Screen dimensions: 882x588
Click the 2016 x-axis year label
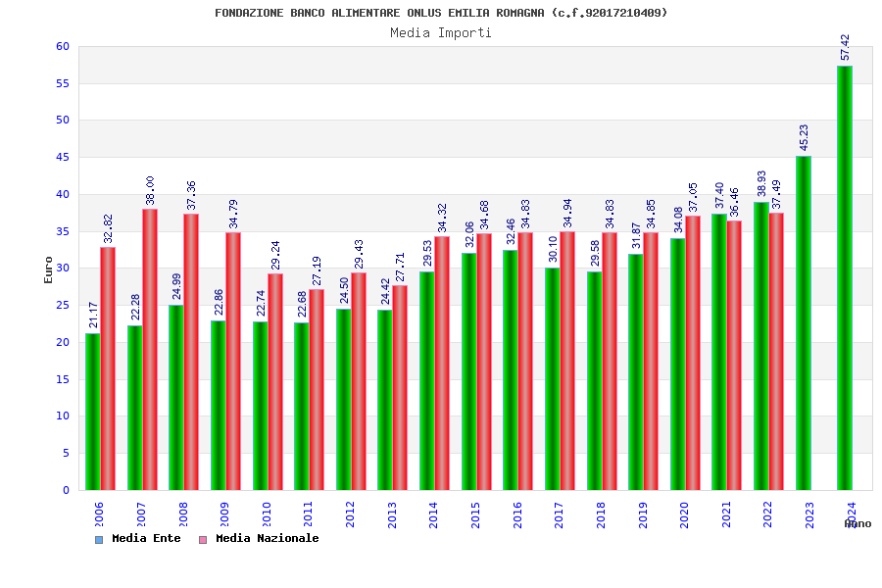pos(517,514)
